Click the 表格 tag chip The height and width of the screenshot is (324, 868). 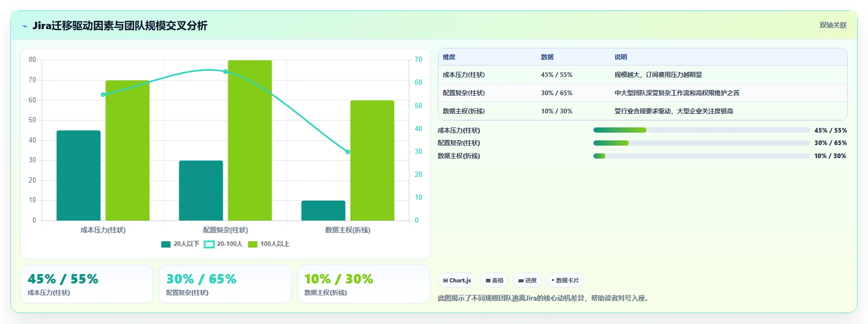click(495, 280)
